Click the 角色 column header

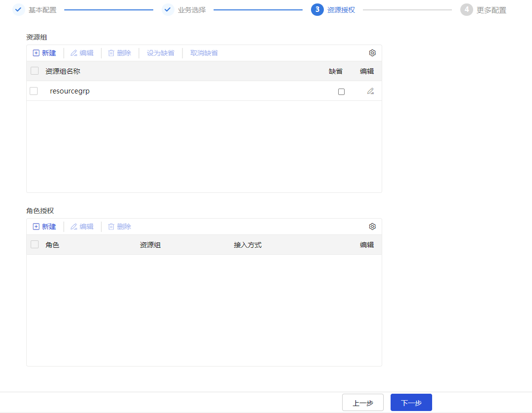coord(52,245)
